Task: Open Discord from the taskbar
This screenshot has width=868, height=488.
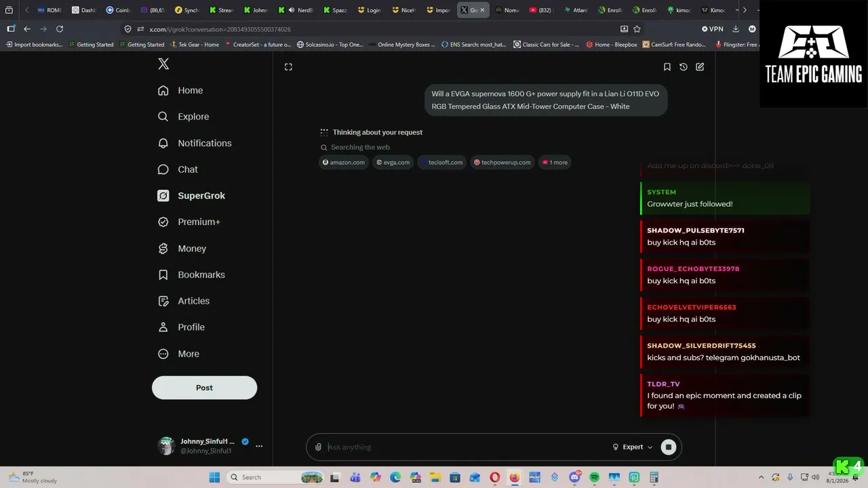Action: point(575,477)
